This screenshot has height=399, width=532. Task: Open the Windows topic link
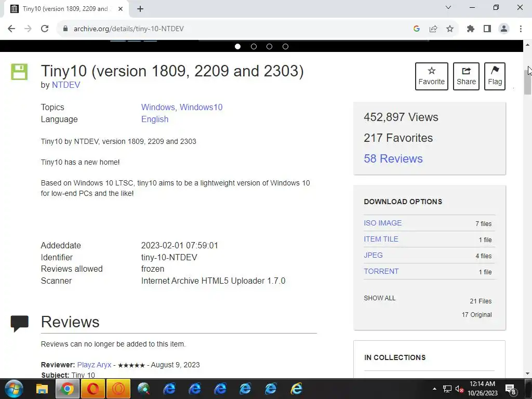[158, 107]
